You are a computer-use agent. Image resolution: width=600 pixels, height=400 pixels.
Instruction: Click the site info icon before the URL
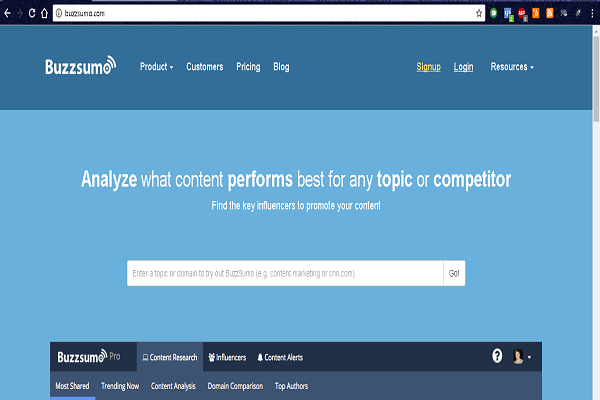(x=59, y=13)
